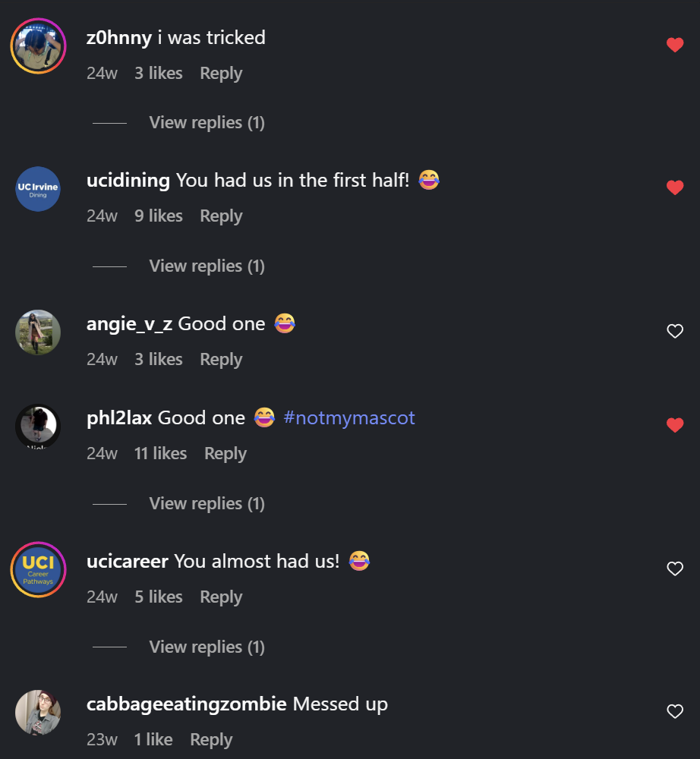Expand replies under ucicareer's comment
Image resolution: width=700 pixels, height=759 pixels.
(207, 647)
